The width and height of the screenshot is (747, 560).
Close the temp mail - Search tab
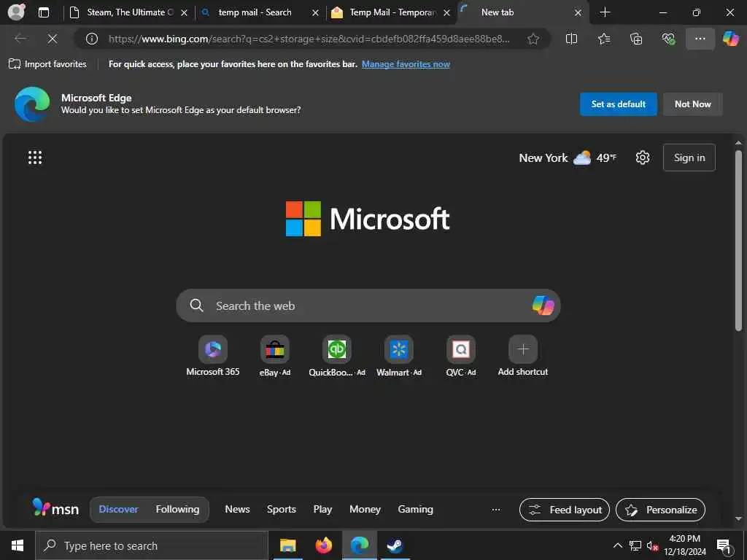(x=315, y=13)
